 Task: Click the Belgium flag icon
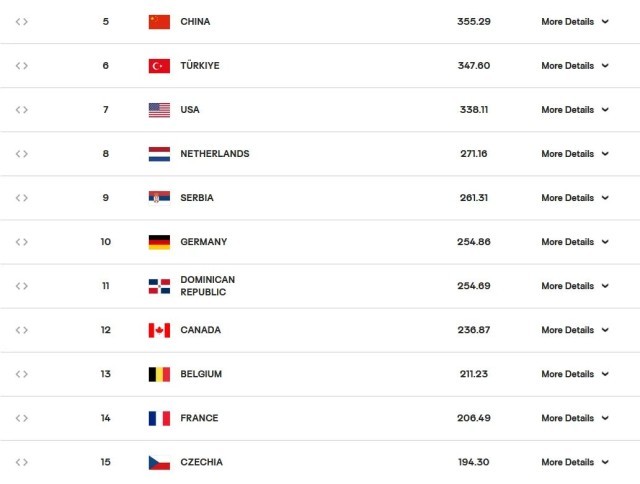(x=159, y=374)
